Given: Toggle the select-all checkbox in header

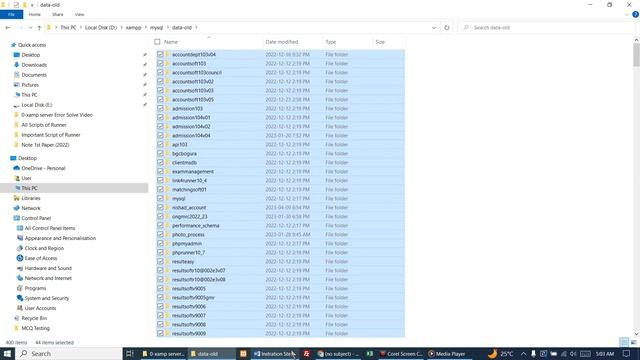Looking at the screenshot, I should [157, 42].
